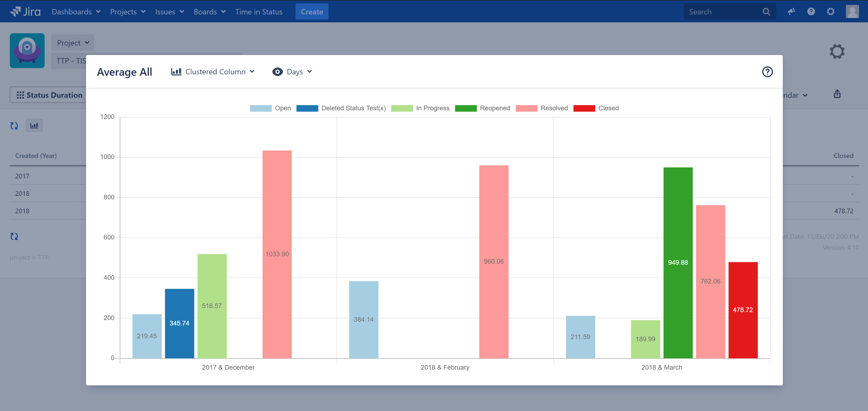Click the upper refresh arrows icon
868x411 pixels.
pyautogui.click(x=14, y=126)
